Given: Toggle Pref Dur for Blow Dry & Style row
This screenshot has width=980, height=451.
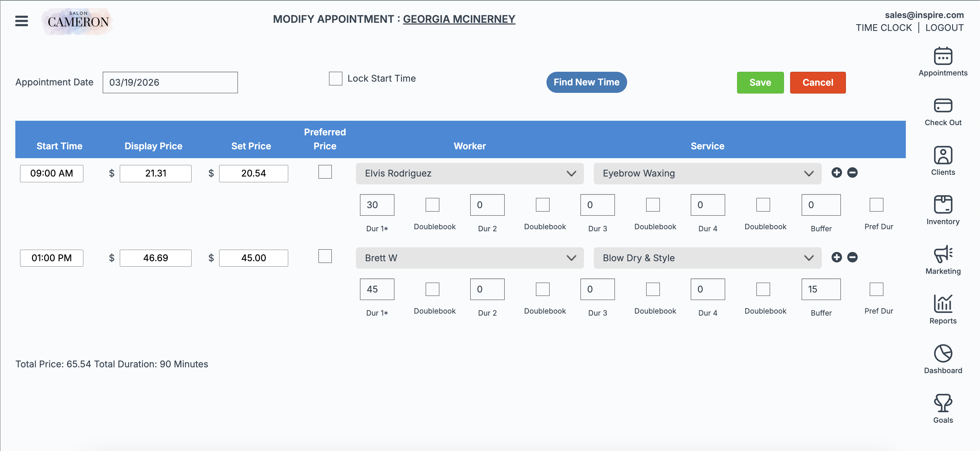Looking at the screenshot, I should coord(876,289).
